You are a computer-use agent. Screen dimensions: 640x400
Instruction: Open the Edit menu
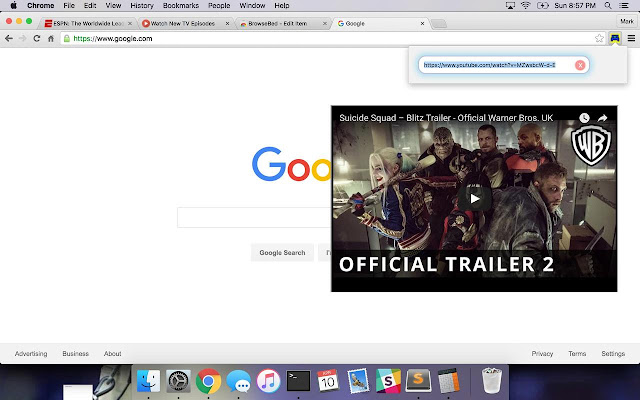[x=90, y=5]
